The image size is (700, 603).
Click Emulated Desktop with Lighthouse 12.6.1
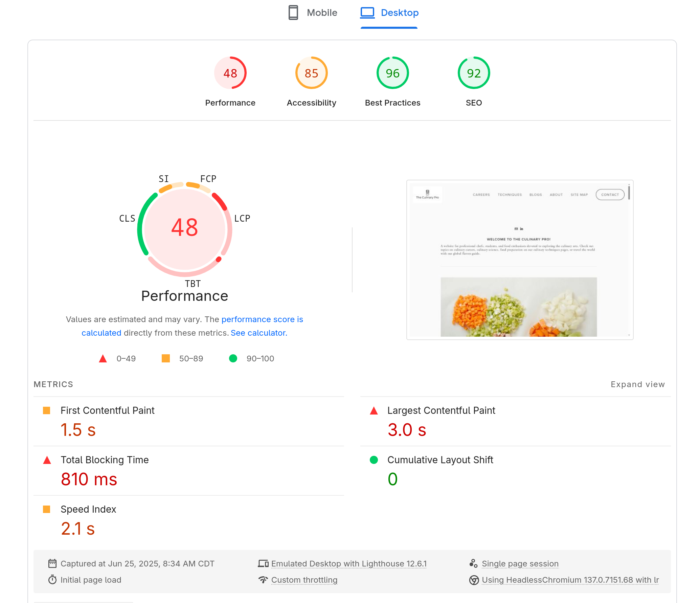348,564
